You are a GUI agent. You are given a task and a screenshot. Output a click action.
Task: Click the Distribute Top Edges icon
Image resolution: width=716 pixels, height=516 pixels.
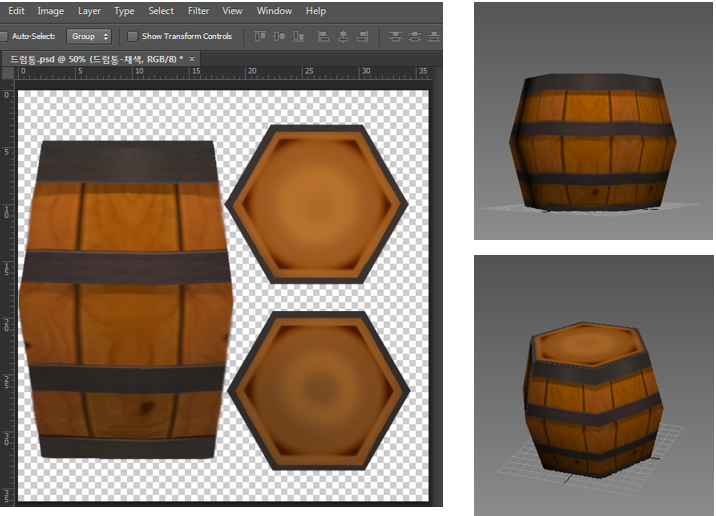click(x=394, y=37)
